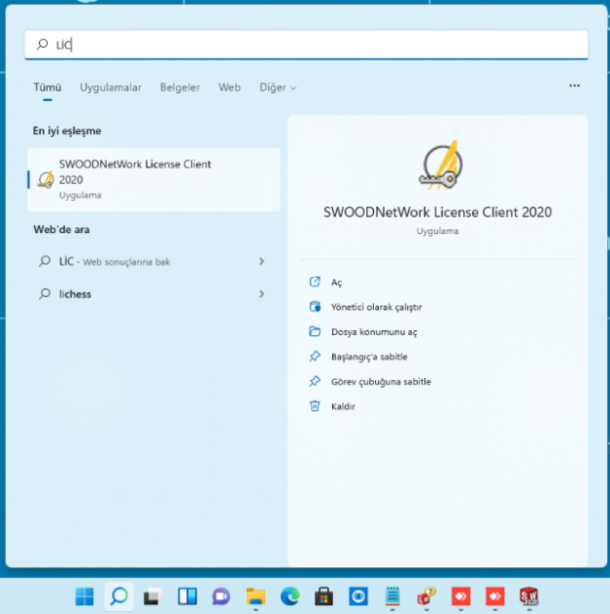Click the Web'de ara heading
610x614 pixels.
tap(61, 229)
